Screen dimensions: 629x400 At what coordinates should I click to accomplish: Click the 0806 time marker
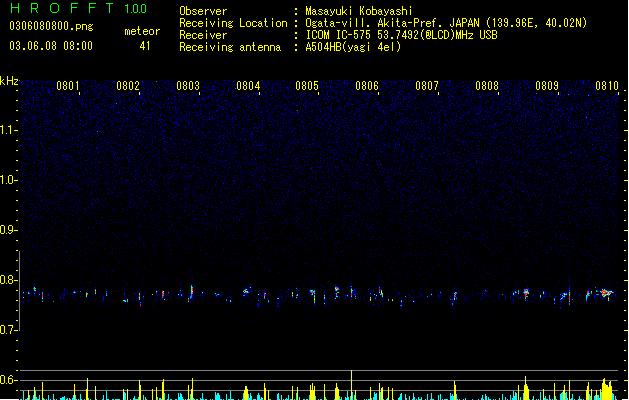click(367, 86)
